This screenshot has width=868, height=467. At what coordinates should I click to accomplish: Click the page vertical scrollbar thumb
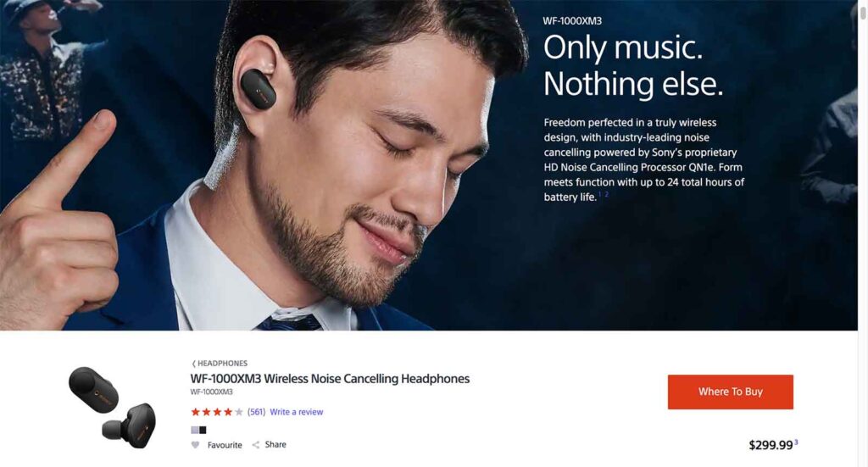tap(862, 10)
